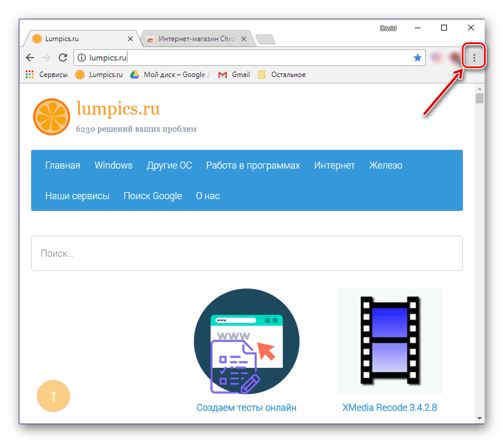
Task: Open the Сервисы apps grid icon
Action: pos(29,75)
